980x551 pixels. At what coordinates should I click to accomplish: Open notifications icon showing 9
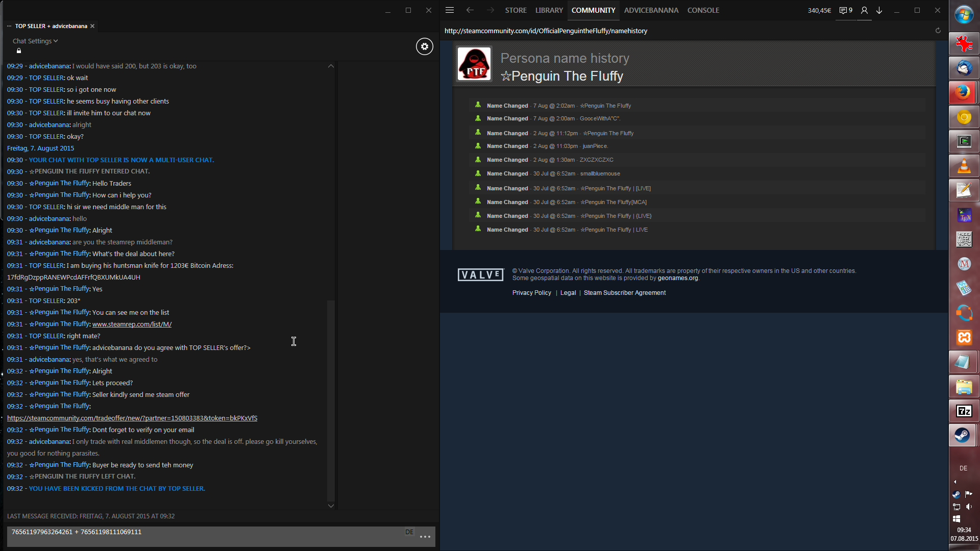pos(846,10)
